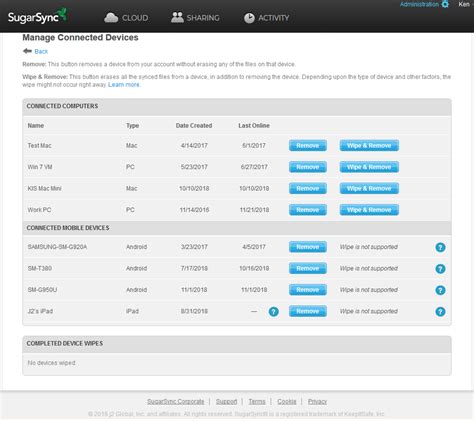Click the Name column header

coord(36,126)
